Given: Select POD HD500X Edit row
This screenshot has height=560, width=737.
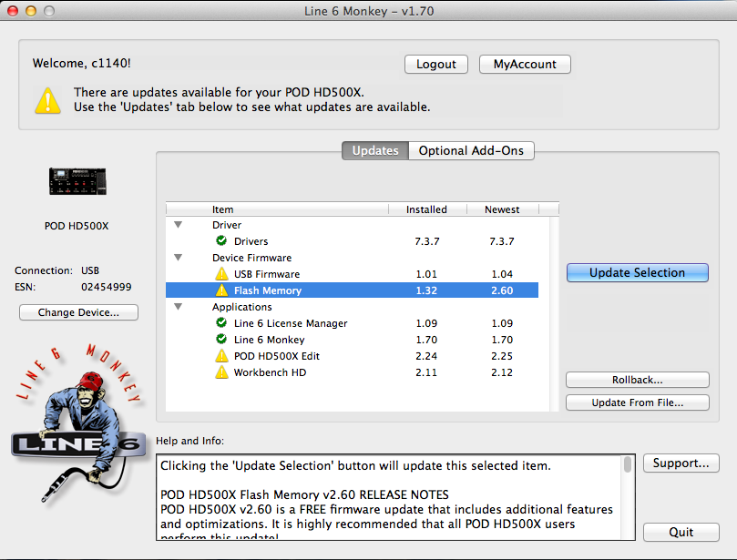Looking at the screenshot, I should point(352,356).
